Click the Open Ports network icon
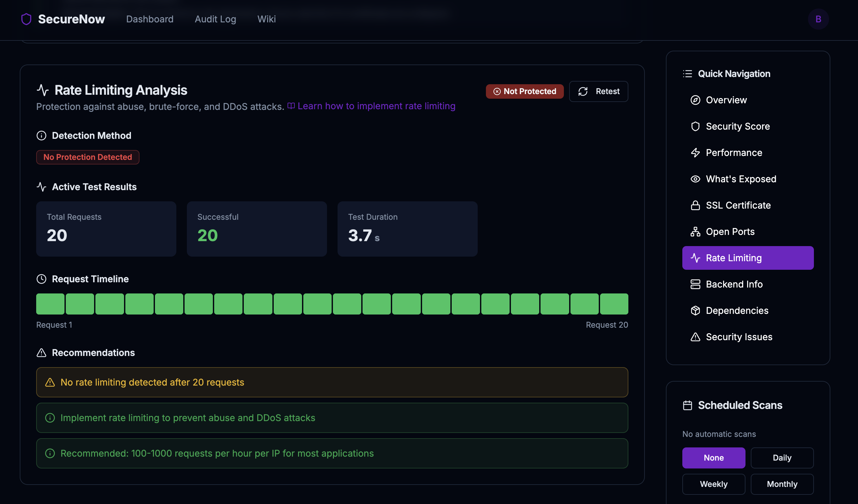The image size is (858, 504). 695,232
